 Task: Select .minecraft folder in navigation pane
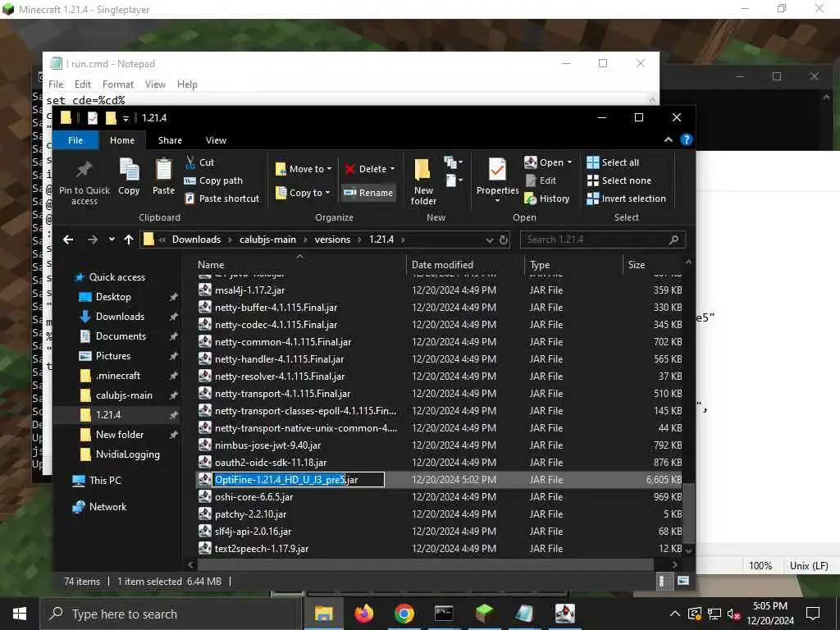(x=118, y=376)
